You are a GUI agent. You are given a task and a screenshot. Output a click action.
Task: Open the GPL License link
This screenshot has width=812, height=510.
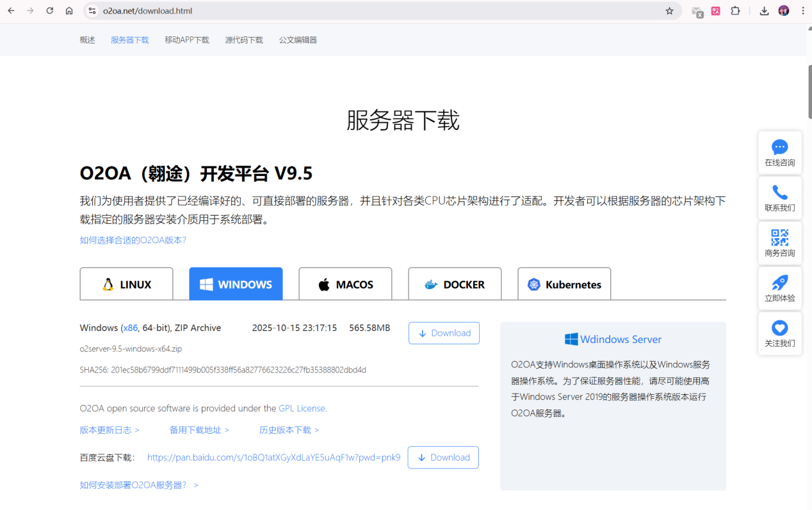(x=302, y=408)
